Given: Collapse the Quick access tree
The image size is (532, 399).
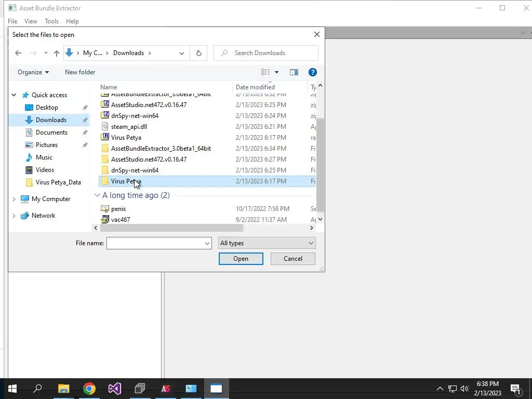Looking at the screenshot, I should point(14,95).
